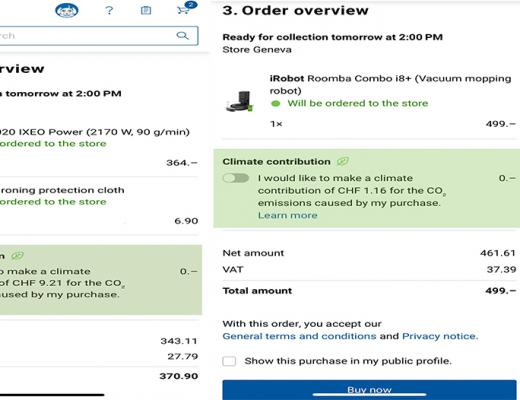
Task: Open the iRobot Roomba Combo i8+ product title
Action: [390, 84]
